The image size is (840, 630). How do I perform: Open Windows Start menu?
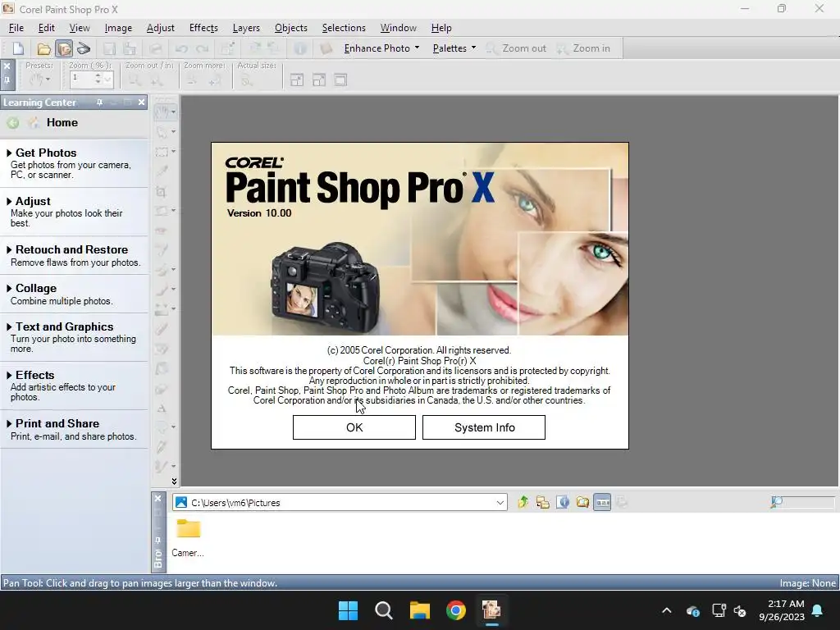coord(348,610)
